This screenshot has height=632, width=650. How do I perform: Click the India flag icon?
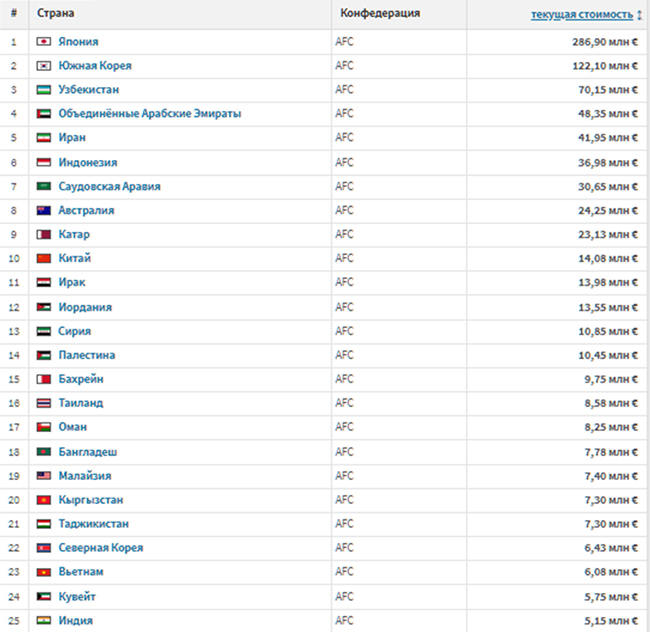pyautogui.click(x=43, y=621)
